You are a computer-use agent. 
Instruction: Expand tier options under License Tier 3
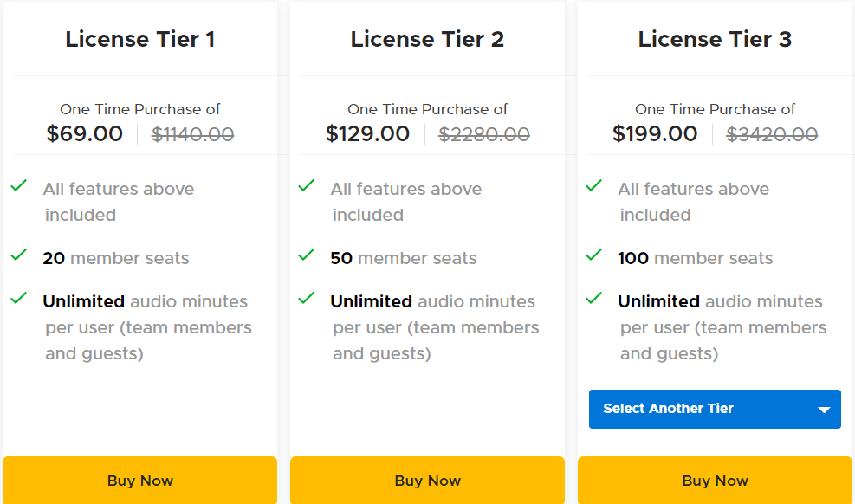tap(715, 409)
